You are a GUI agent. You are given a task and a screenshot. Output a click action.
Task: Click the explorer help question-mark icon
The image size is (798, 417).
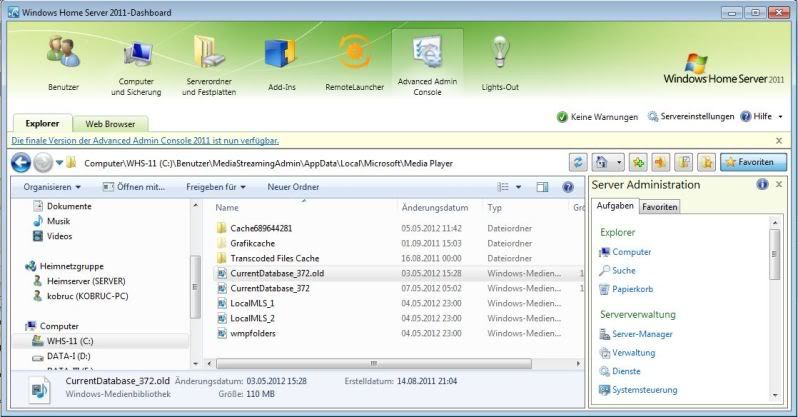(567, 187)
